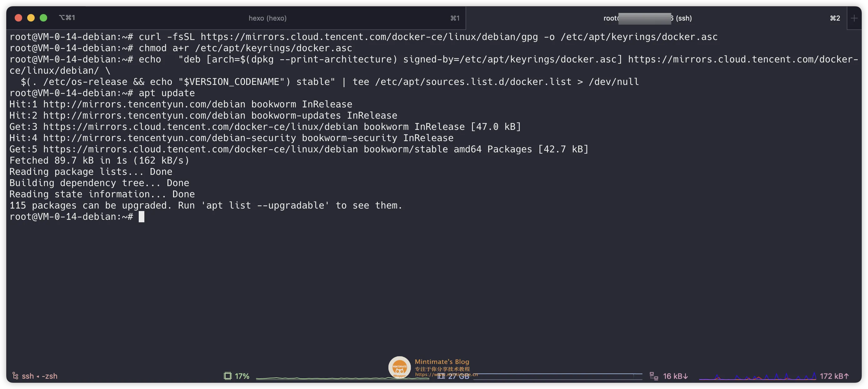The width and height of the screenshot is (868, 389).
Task: Click the "echo deb [arch=" command line
Action: tap(434, 65)
